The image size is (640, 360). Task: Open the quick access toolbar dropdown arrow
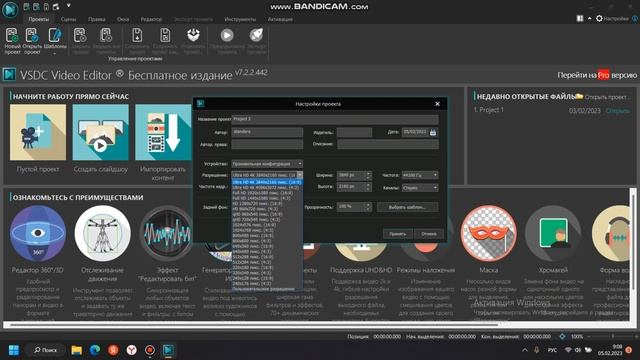(69, 6)
